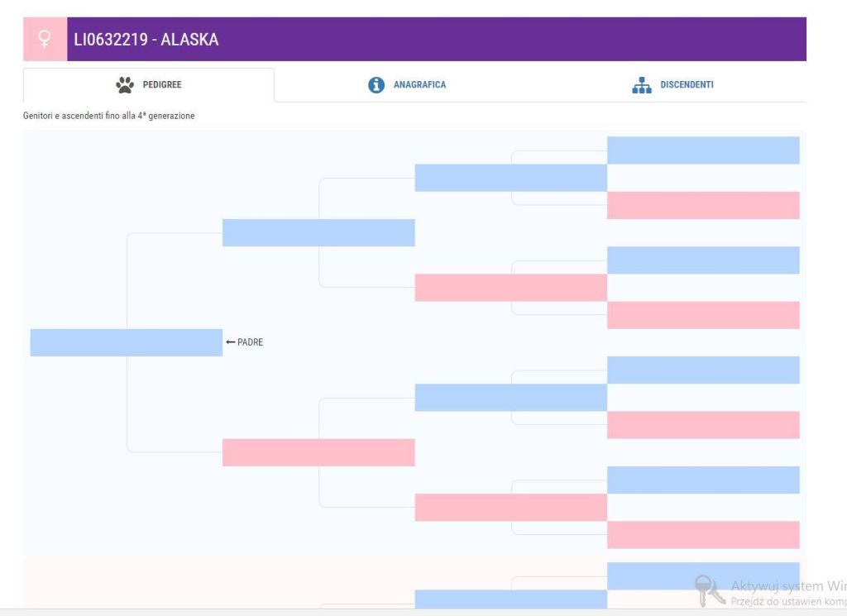Click the father's paternal grandmother pink box
The image size is (847, 616).
[x=511, y=288]
